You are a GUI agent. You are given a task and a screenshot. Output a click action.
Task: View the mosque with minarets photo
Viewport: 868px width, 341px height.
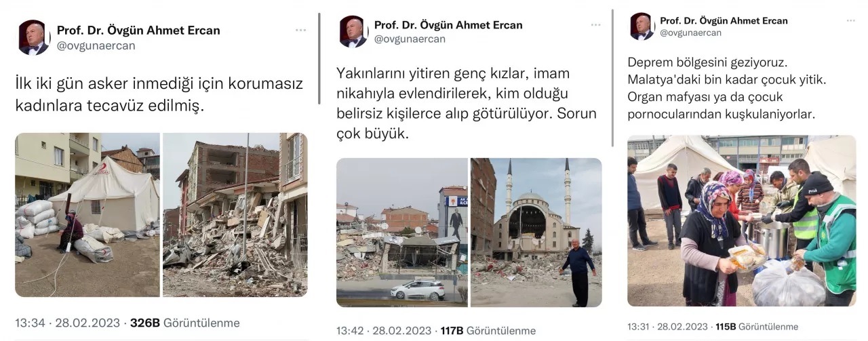[536, 233]
